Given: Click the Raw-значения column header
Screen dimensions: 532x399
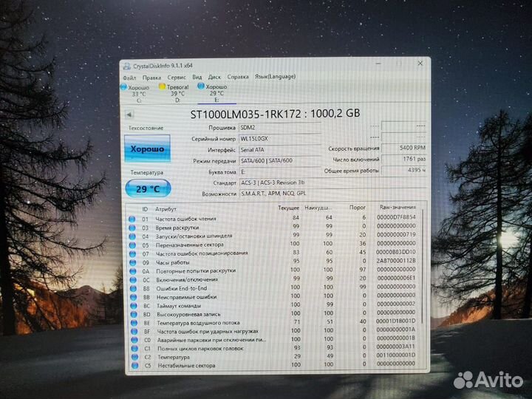Looking at the screenshot, I should [398, 207].
